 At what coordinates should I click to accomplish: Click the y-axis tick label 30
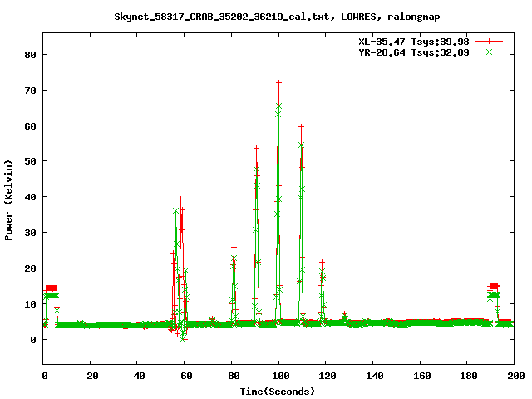[30, 233]
